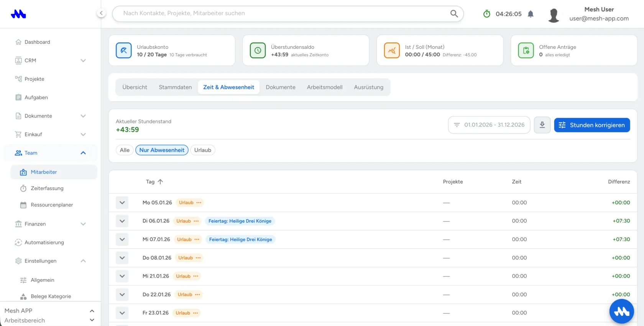Open the Arbeitsmodell tab

tap(325, 87)
